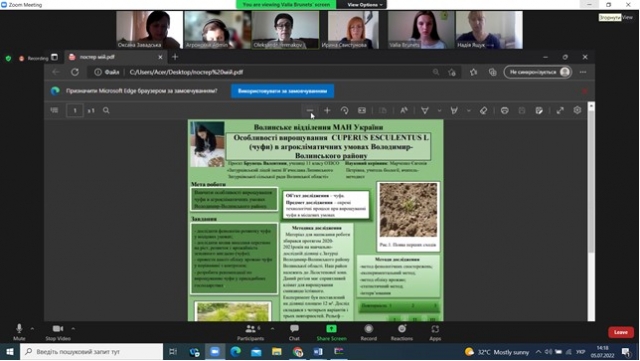Click the PDF vertical scrollbar
This screenshot has height=361, width=640.
(591, 212)
